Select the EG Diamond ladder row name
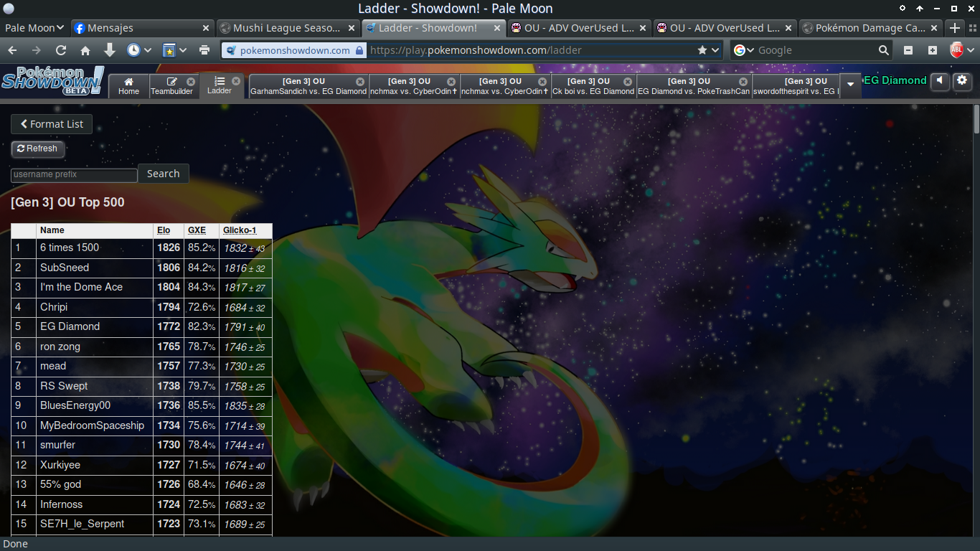Screen dimensions: 980x551 pos(70,326)
